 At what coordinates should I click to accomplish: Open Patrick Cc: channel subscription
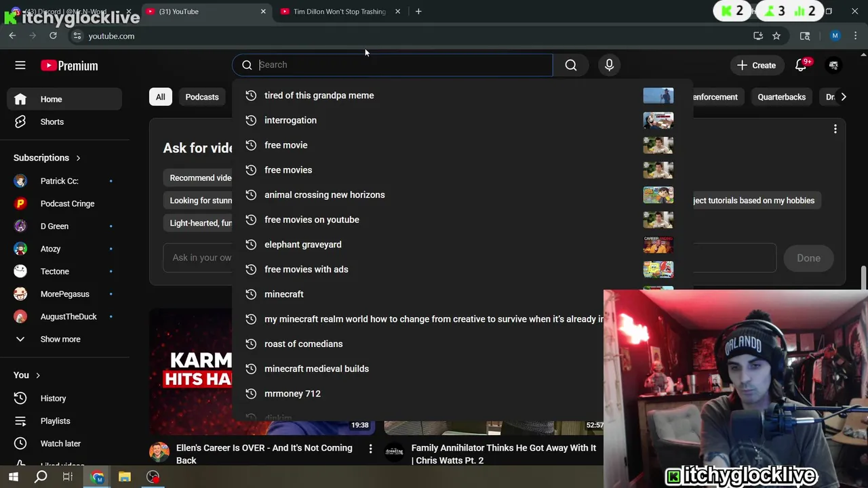pos(65,181)
